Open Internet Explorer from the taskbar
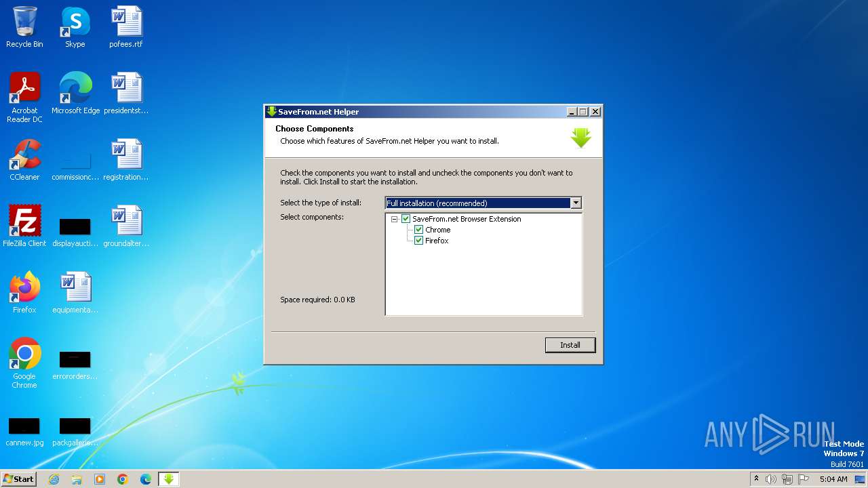 (54, 479)
